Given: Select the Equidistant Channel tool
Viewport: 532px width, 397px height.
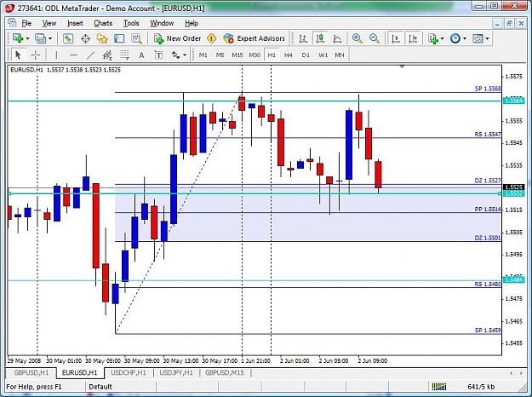Looking at the screenshot, I should click(x=107, y=55).
